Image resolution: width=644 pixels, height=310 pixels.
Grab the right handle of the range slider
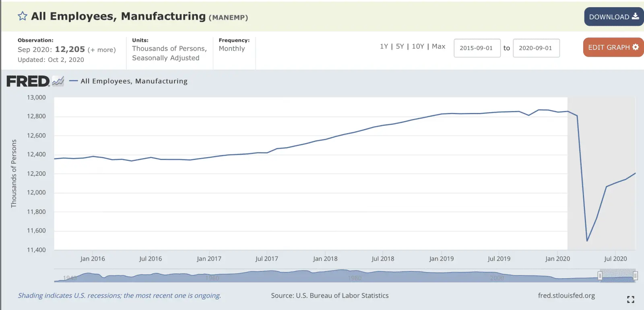635,276
